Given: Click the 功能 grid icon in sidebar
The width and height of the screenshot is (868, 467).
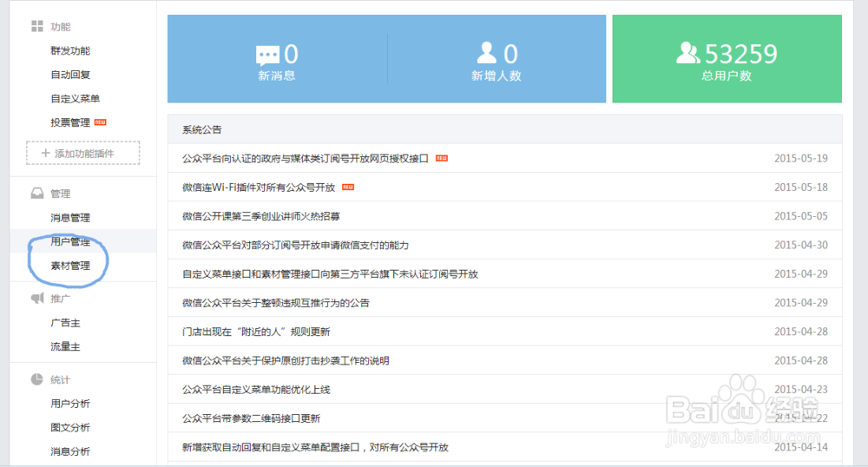Looking at the screenshot, I should tap(37, 26).
